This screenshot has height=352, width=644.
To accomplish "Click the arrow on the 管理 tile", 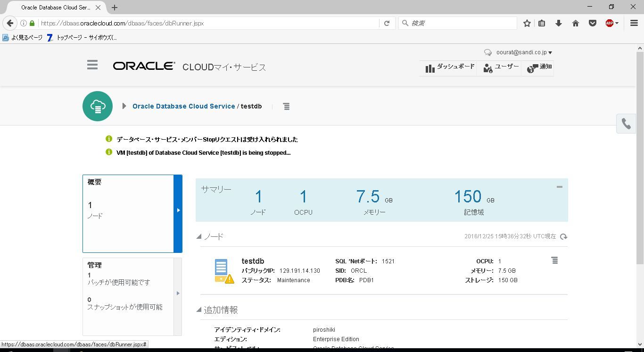I will (178, 293).
